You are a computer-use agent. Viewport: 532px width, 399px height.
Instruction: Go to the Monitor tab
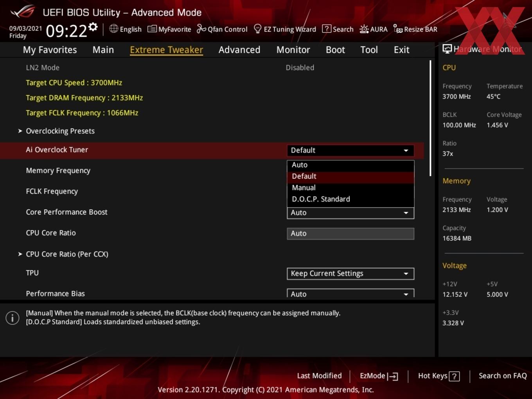tap(293, 50)
